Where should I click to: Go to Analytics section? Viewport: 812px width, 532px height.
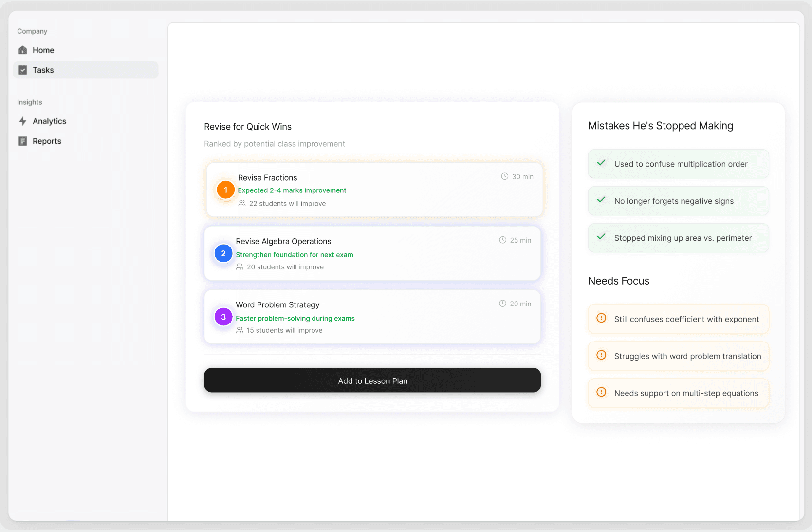[x=86, y=121]
